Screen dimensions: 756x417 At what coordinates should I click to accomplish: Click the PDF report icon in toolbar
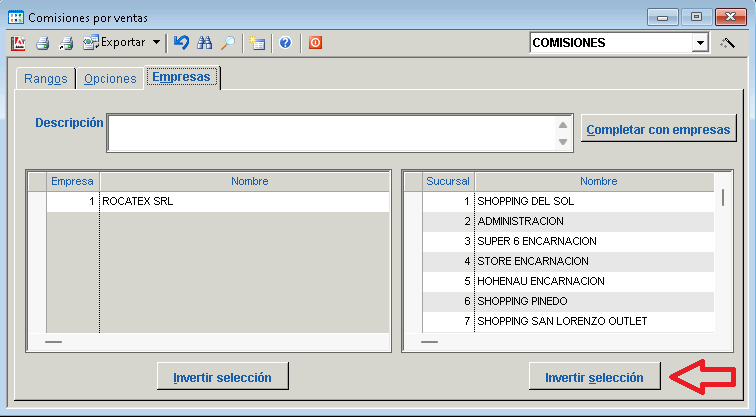click(x=18, y=43)
